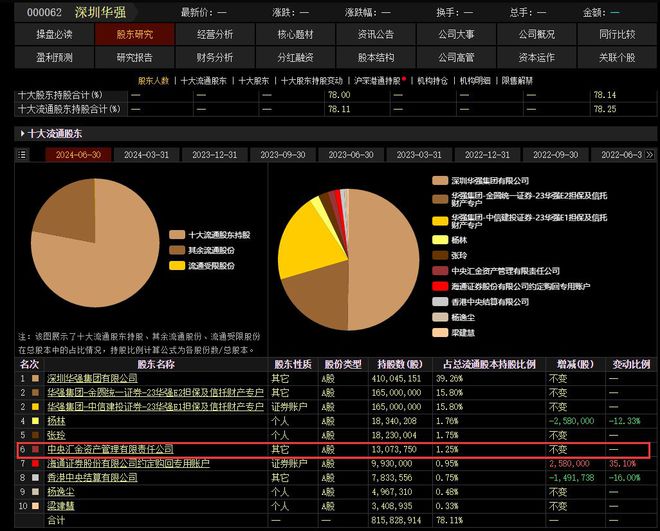Switch to the 经营分析 tab

[215, 34]
